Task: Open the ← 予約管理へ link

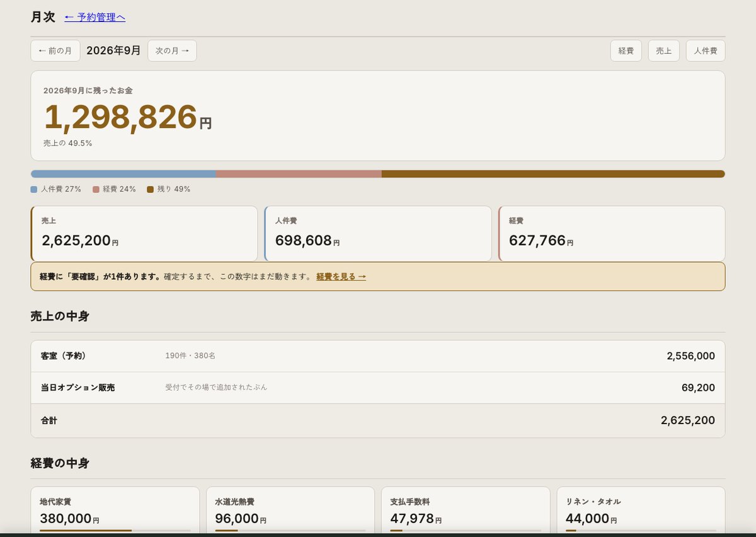Action: click(95, 18)
